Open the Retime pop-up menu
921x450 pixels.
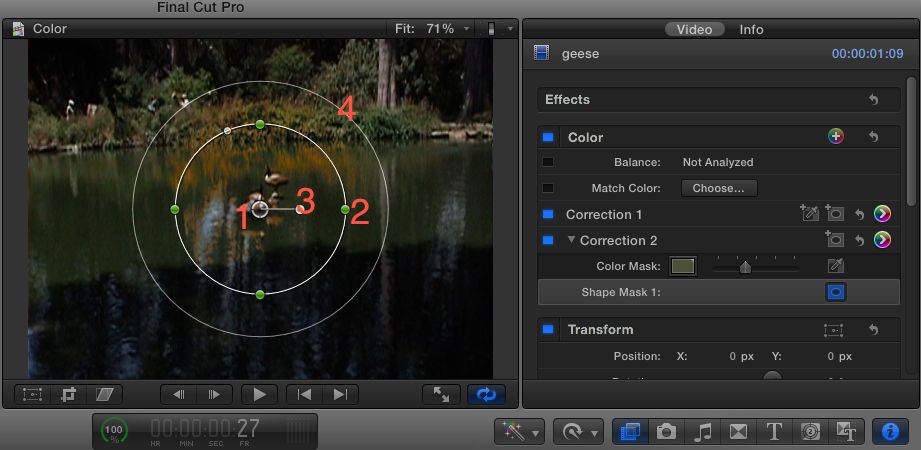pyautogui.click(x=578, y=432)
